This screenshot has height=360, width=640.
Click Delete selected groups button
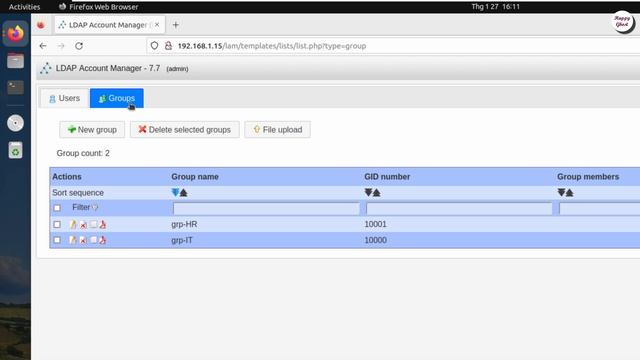185,130
